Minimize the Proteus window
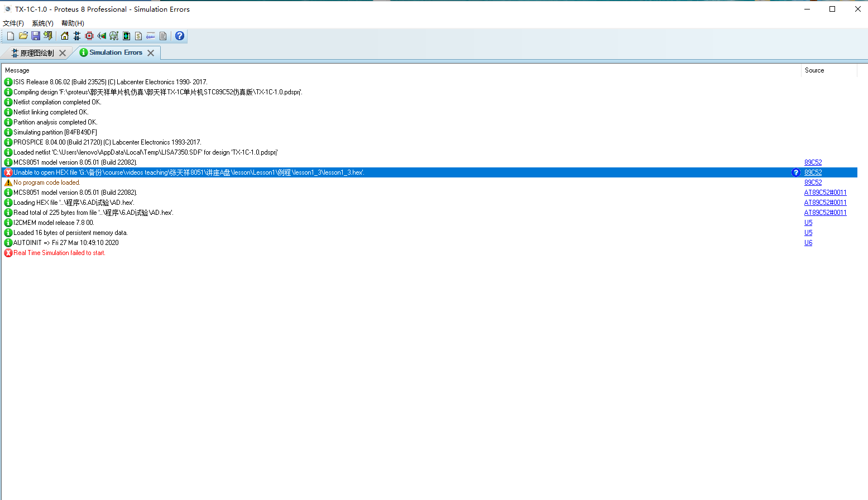This screenshot has height=500, width=868. (x=807, y=9)
